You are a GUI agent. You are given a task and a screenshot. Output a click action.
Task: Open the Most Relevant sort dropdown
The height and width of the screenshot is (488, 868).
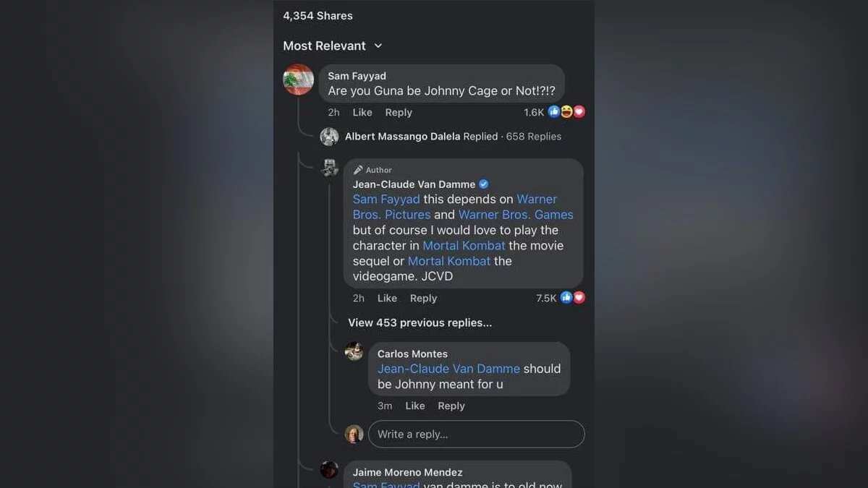(333, 46)
